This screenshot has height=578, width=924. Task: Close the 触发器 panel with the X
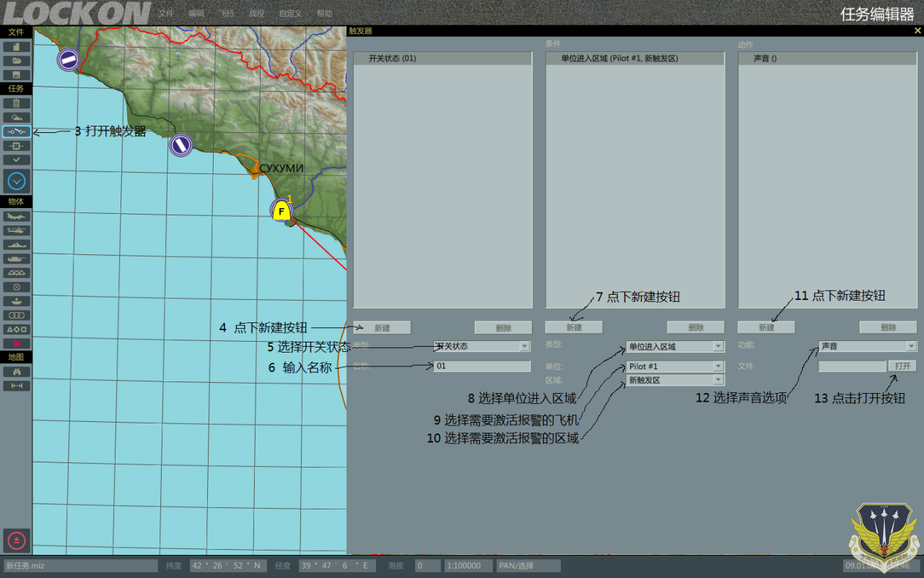point(918,31)
